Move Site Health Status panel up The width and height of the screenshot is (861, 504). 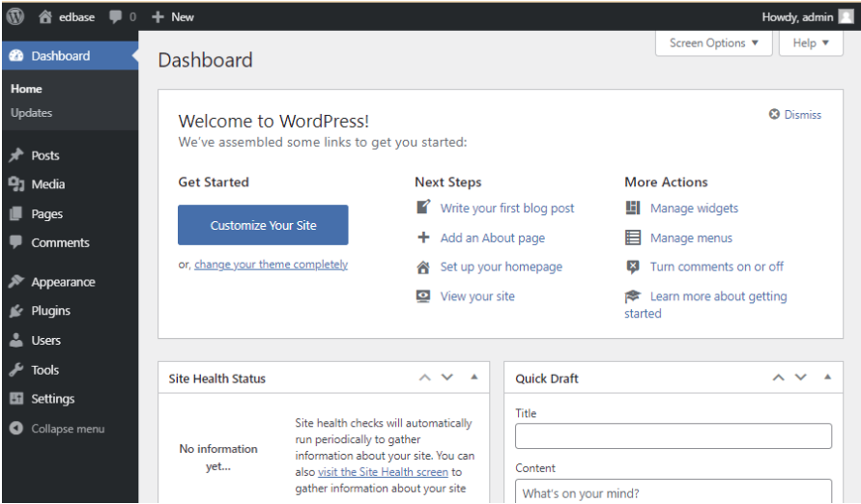tap(425, 378)
